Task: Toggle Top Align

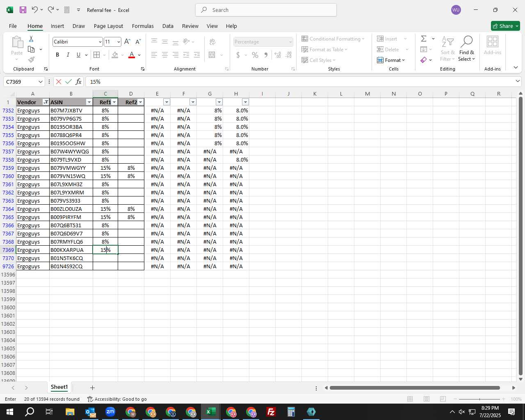Action: (154, 41)
